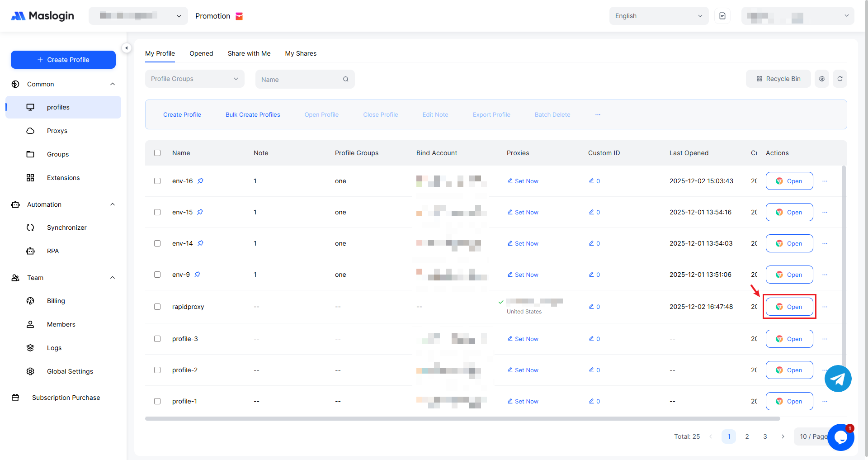The image size is (868, 460).
Task: Toggle the select-all checkbox in header
Action: [x=157, y=153]
